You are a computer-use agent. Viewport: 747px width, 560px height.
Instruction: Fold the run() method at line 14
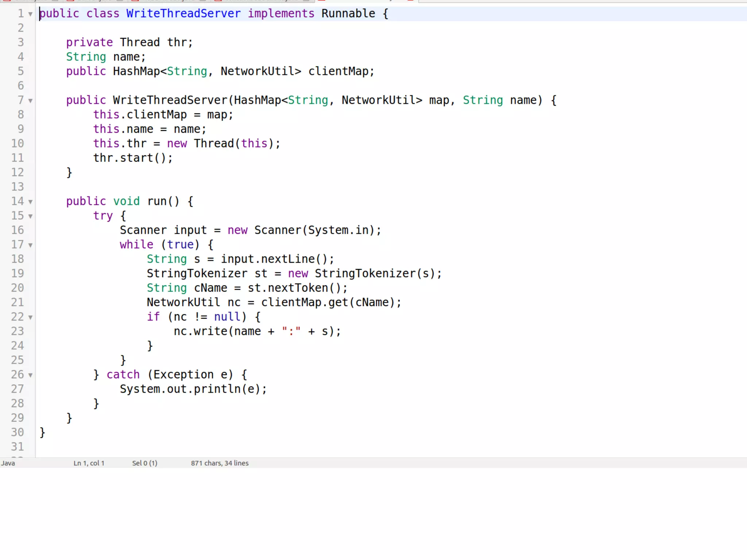[31, 202]
